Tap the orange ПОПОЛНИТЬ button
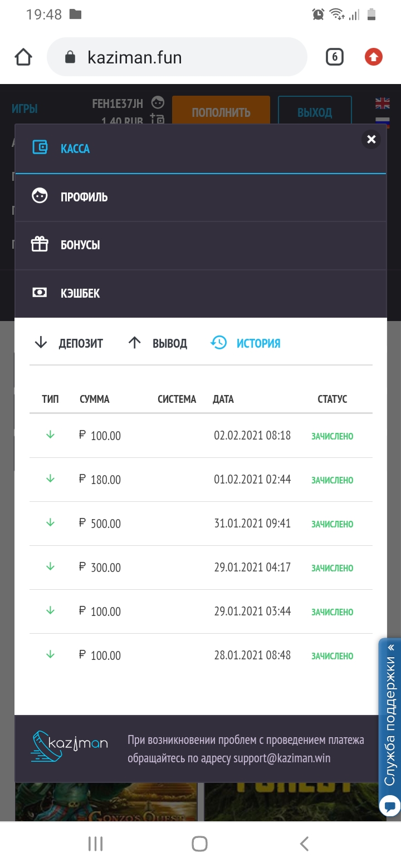 [221, 112]
